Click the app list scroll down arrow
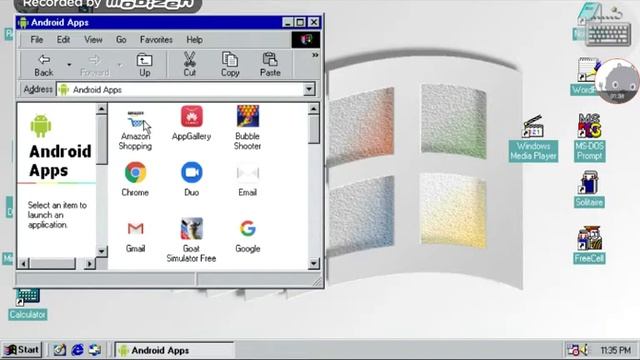This screenshot has width=640, height=360. tap(313, 263)
